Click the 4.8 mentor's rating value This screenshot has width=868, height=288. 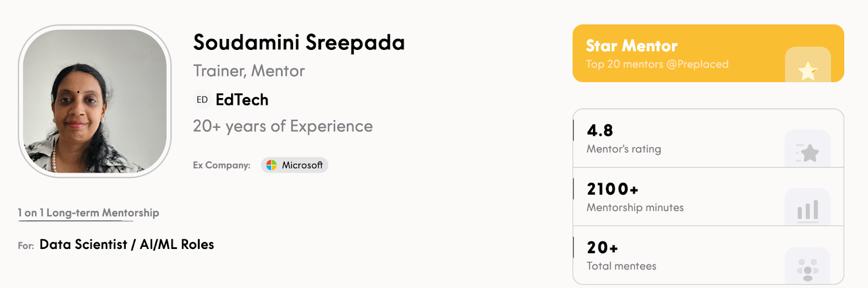point(600,130)
